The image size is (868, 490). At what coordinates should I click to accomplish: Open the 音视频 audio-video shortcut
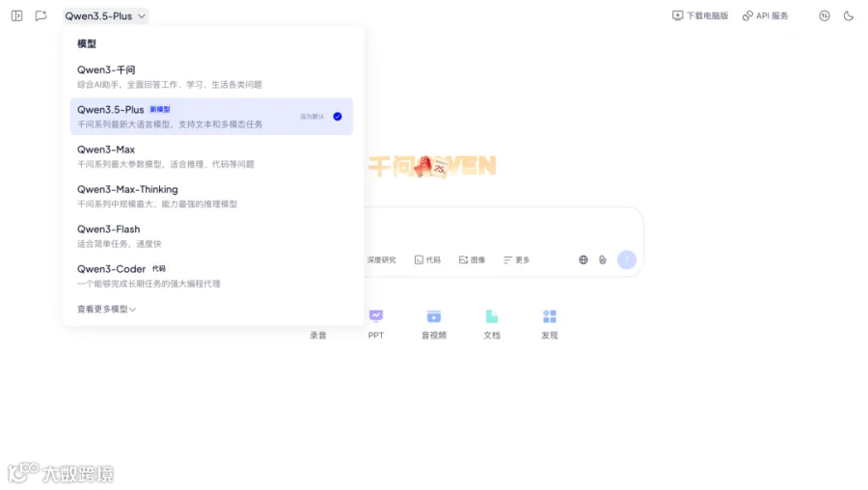point(434,324)
